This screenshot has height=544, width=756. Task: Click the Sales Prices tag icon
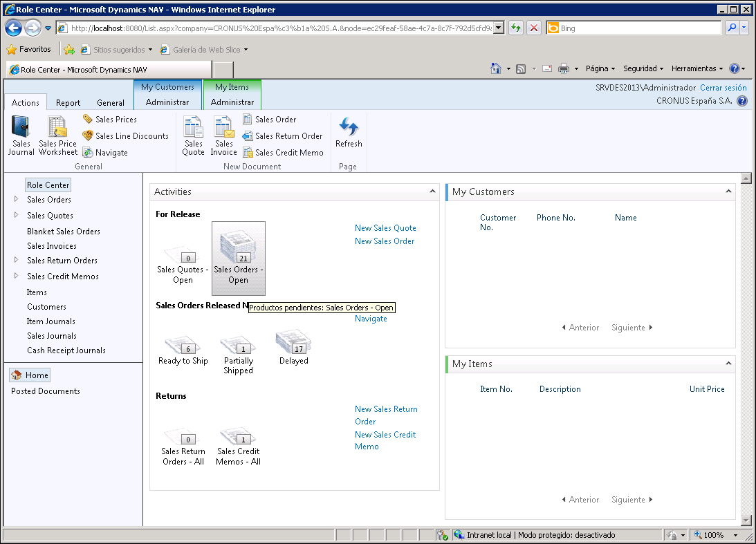click(x=88, y=119)
